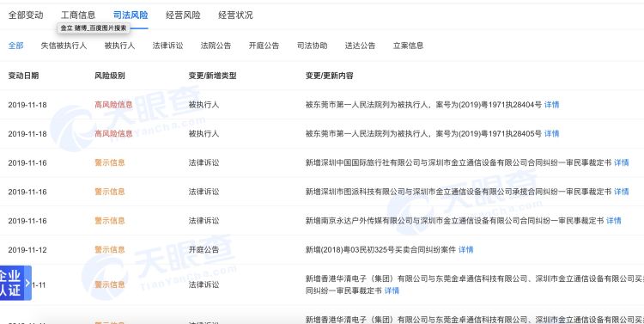The image size is (644, 324).
Task: Open 详情 for 深圳市图派科技 lawsuit
Action: click(x=622, y=192)
